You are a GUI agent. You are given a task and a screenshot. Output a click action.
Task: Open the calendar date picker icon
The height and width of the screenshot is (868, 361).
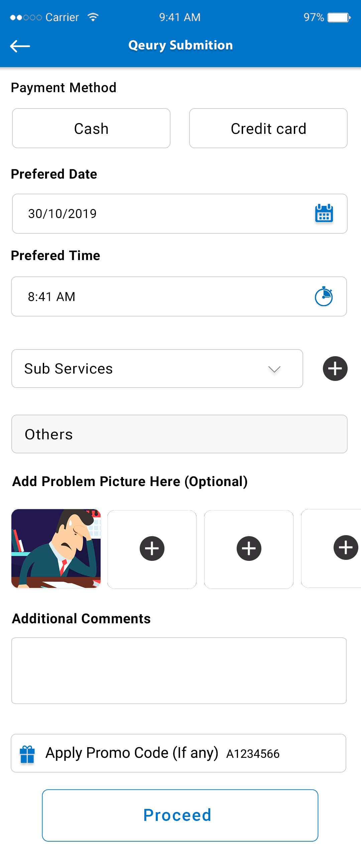[x=324, y=214]
